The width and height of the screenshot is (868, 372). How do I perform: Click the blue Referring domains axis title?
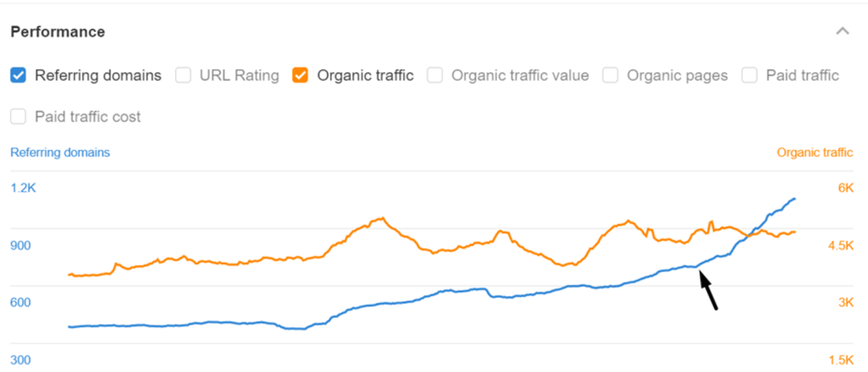60,153
